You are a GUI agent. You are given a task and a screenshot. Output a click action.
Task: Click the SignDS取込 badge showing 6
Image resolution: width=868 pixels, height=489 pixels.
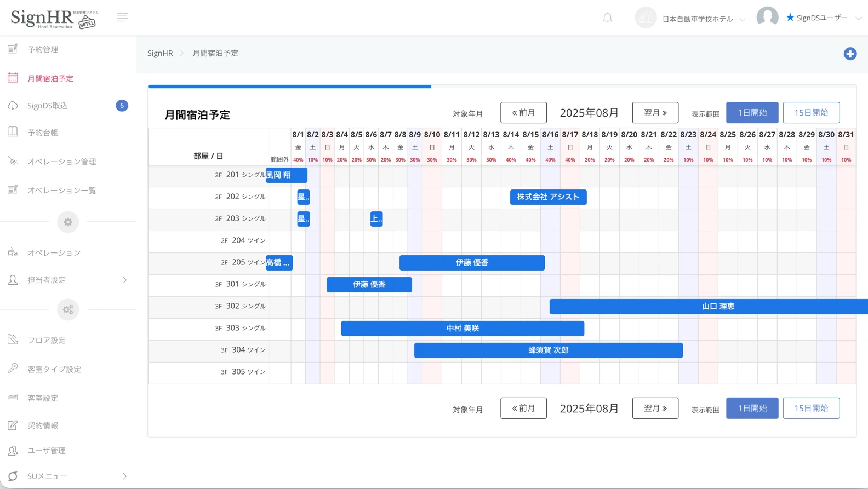coord(122,106)
